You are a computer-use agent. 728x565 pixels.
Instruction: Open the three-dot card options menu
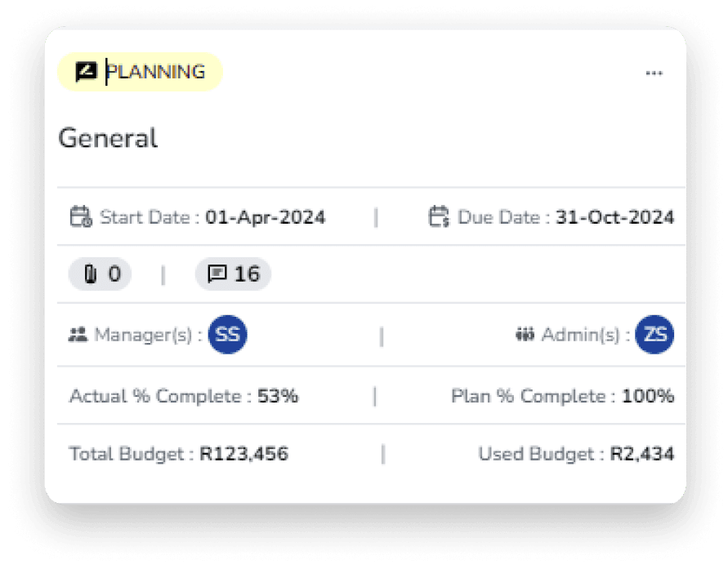[654, 73]
